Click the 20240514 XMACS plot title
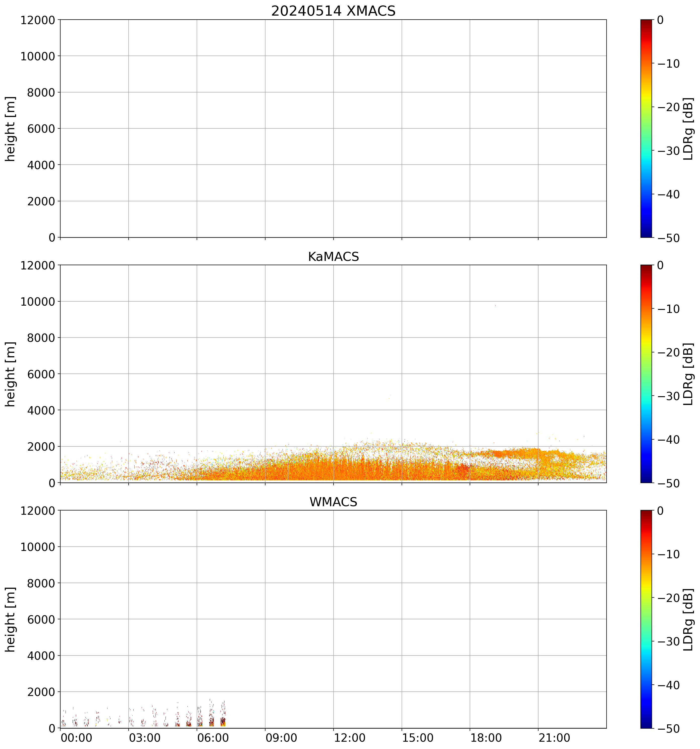700x749 pixels. 333,11
